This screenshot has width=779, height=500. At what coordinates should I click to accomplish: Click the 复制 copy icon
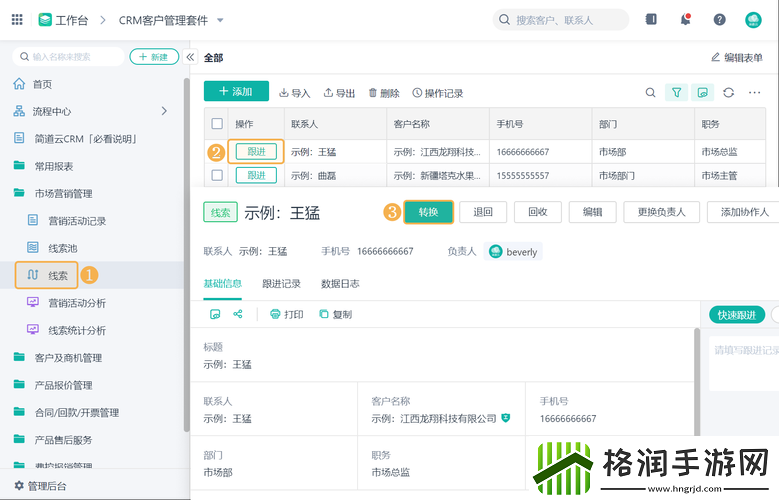click(x=323, y=314)
